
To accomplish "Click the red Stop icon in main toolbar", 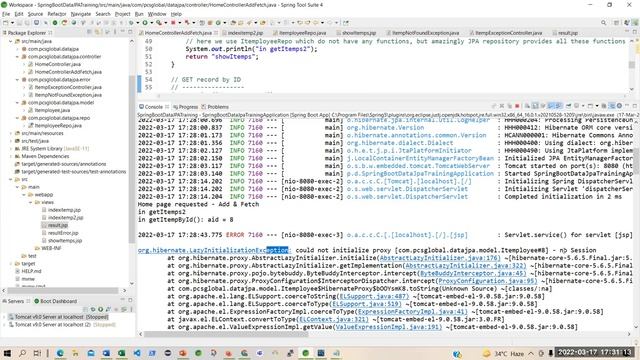I will pos(173,23).
